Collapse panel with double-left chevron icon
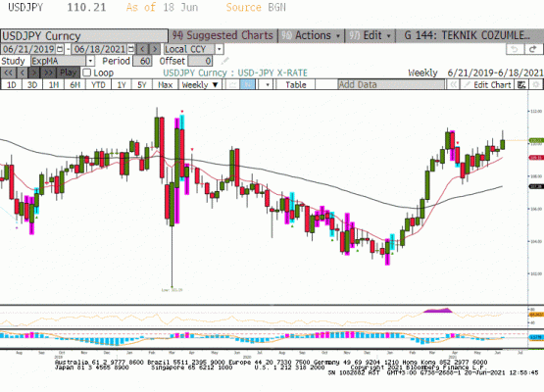The image size is (544, 392). point(453,84)
